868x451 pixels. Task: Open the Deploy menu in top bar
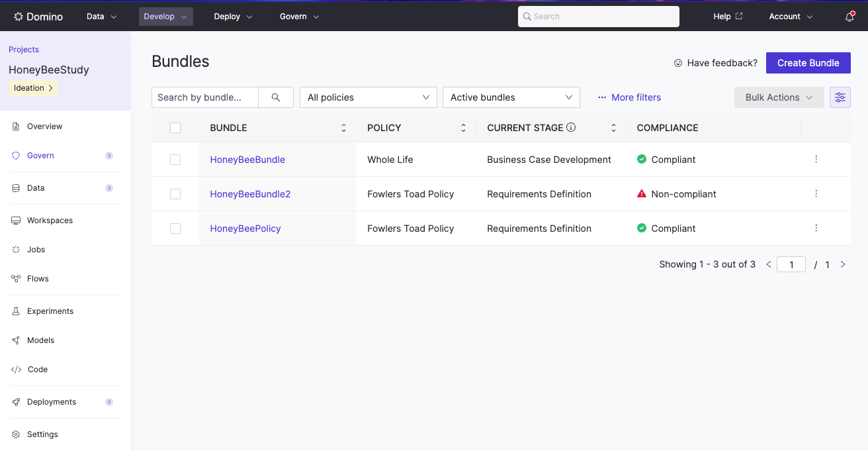click(x=233, y=17)
